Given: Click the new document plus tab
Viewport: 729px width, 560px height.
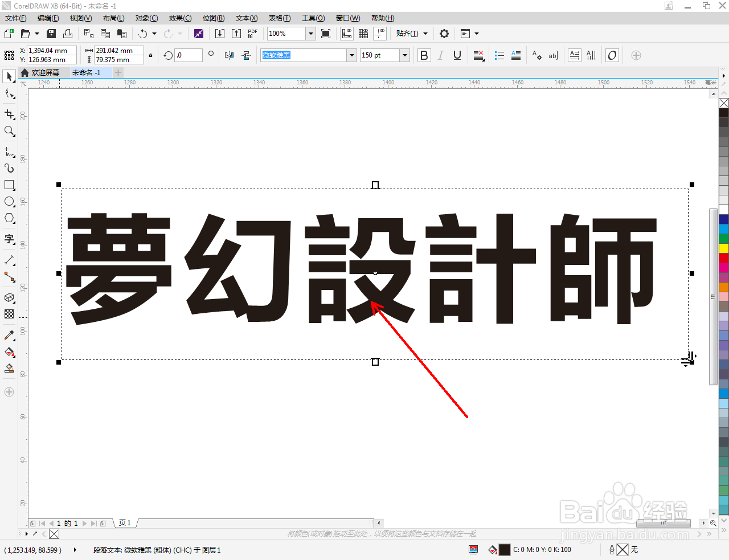Looking at the screenshot, I should coord(118,72).
